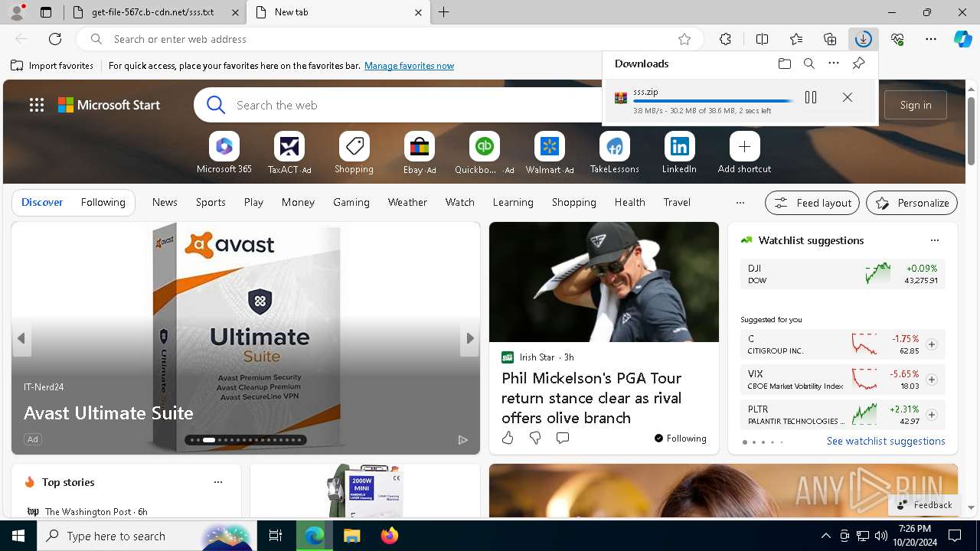Click the Downloads toolbar button
Viewport: 980px width, 551px height.
[x=863, y=39]
